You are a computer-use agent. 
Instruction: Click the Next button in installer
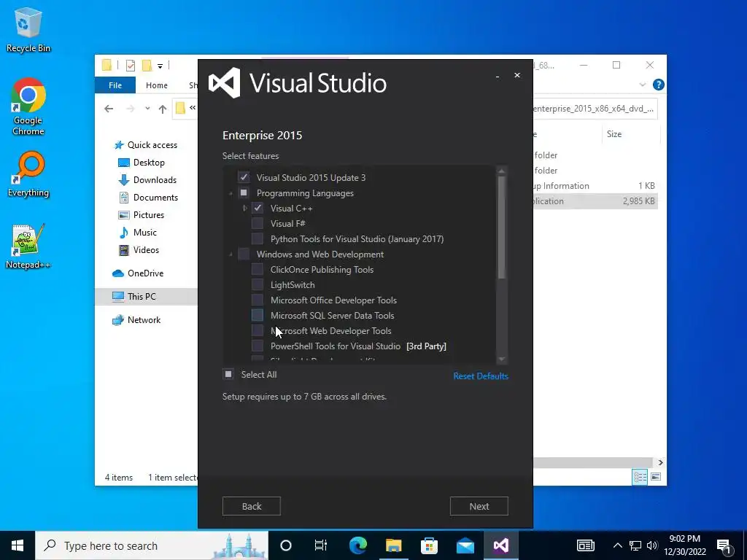(x=479, y=506)
